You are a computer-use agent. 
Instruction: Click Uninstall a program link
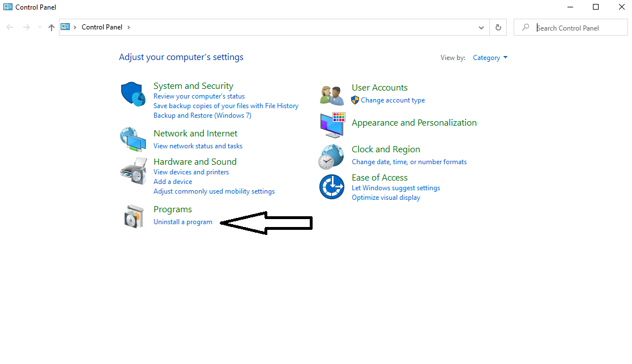coord(183,222)
